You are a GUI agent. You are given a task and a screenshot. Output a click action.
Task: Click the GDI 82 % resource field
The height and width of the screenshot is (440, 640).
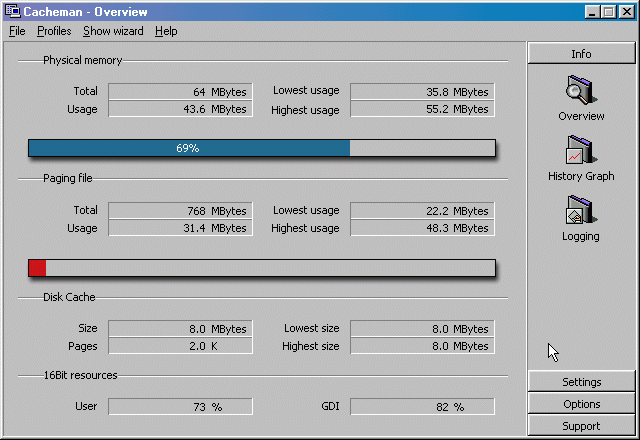pos(422,407)
